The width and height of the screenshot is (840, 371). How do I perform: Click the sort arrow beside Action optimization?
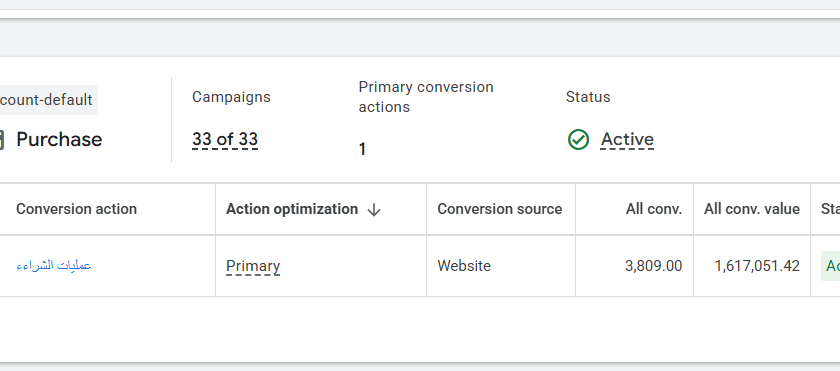coord(374,210)
